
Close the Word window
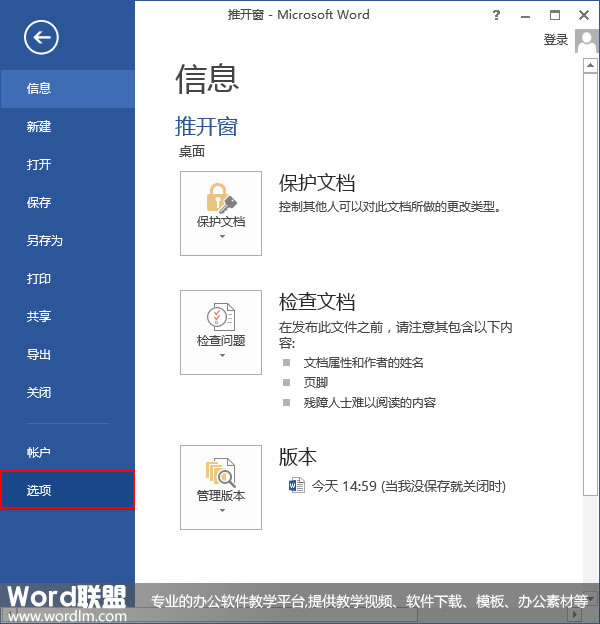click(x=584, y=15)
